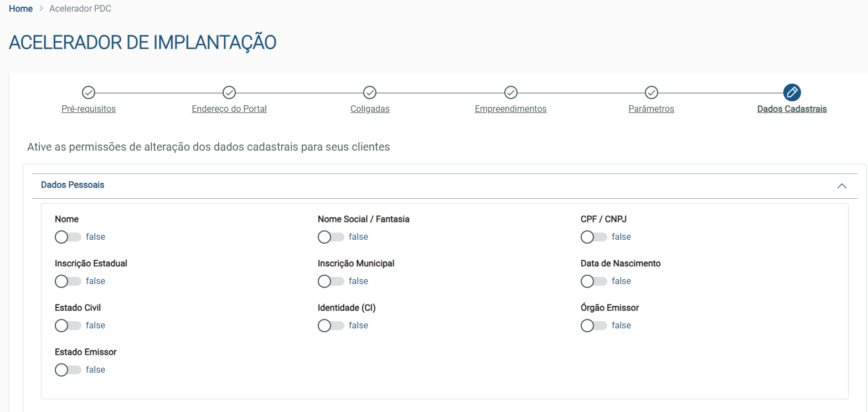Open the Home breadcrumb link
The image size is (868, 412).
click(x=20, y=9)
